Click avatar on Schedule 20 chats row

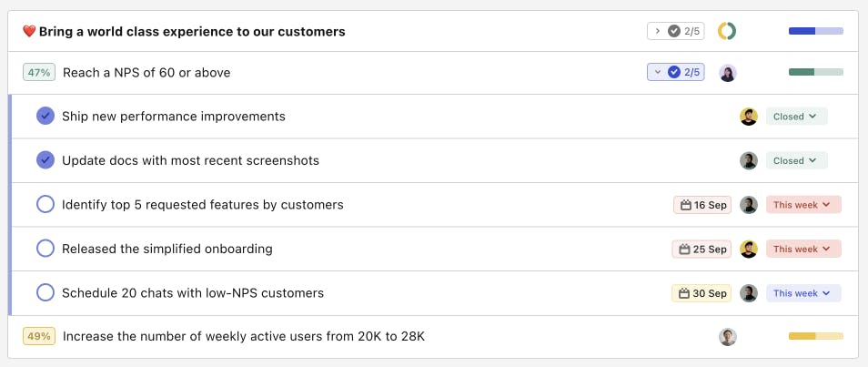(748, 293)
